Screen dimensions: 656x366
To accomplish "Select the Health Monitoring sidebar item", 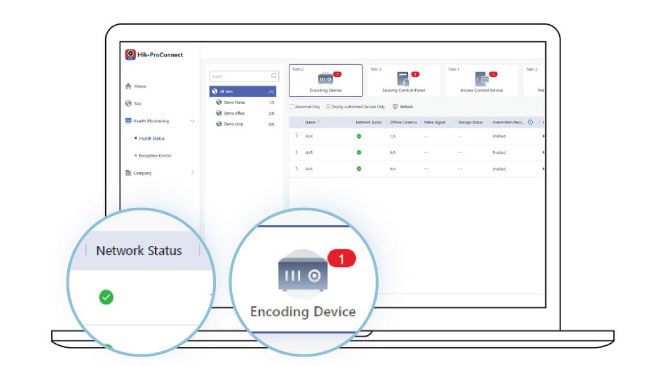I will click(147, 121).
